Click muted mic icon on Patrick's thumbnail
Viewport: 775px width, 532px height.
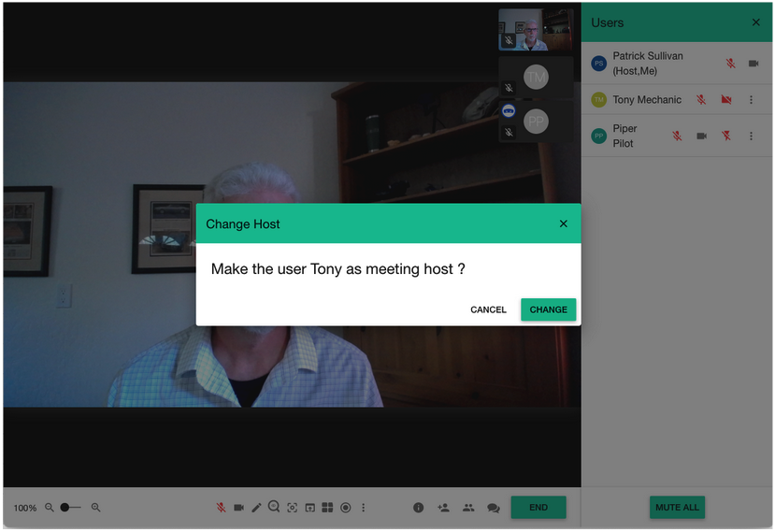509,40
